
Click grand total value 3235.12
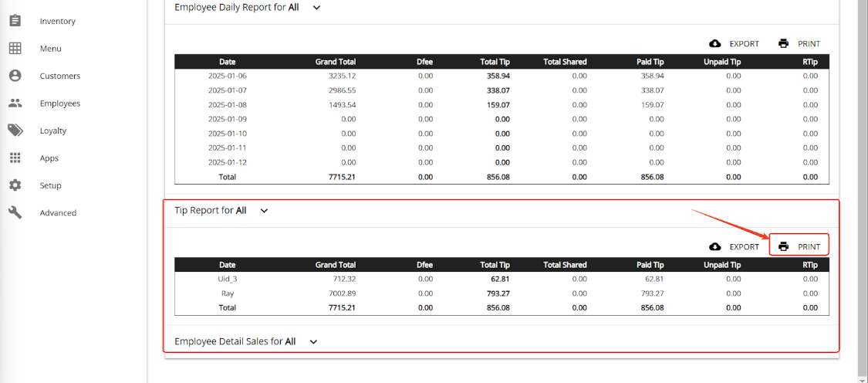click(343, 76)
